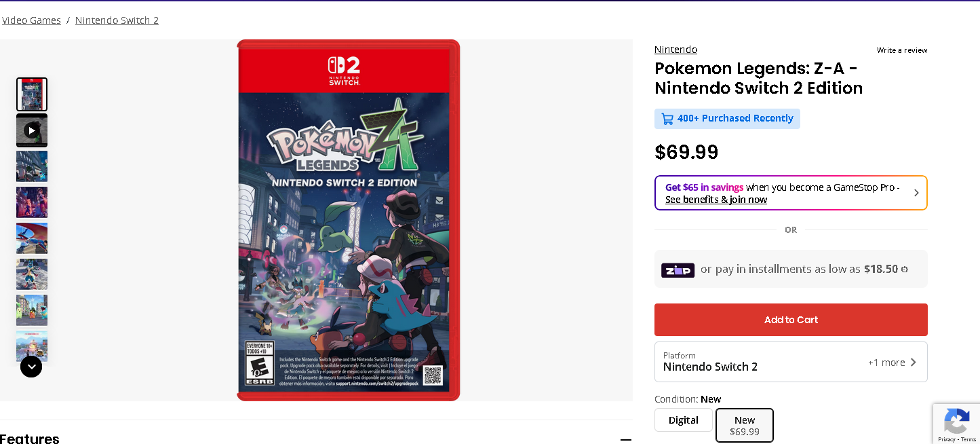
Task: Click the Zip payment logo
Action: [678, 270]
